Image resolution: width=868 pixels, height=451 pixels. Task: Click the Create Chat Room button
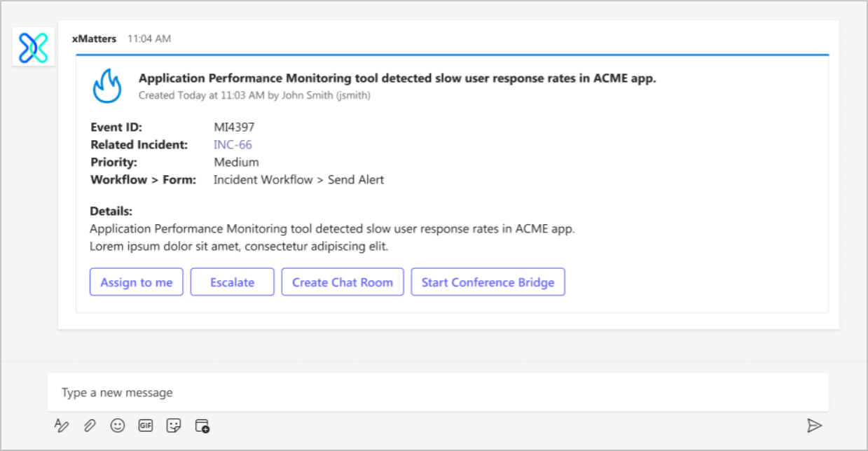(x=342, y=282)
